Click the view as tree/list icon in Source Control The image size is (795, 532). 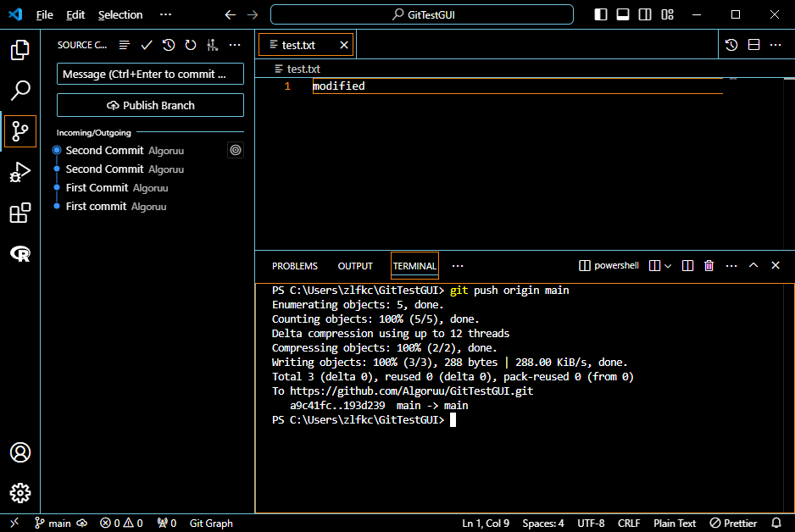125,45
